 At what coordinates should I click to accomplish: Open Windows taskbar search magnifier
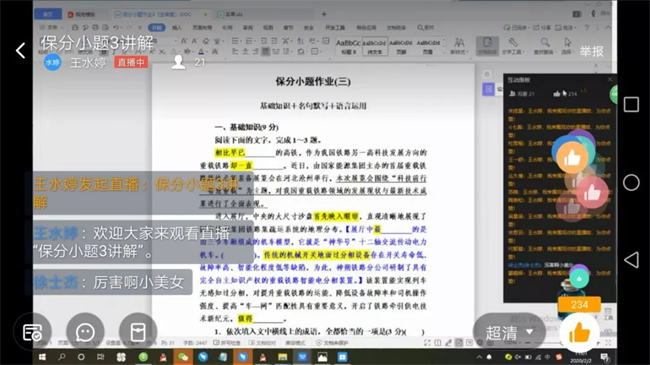click(62, 357)
